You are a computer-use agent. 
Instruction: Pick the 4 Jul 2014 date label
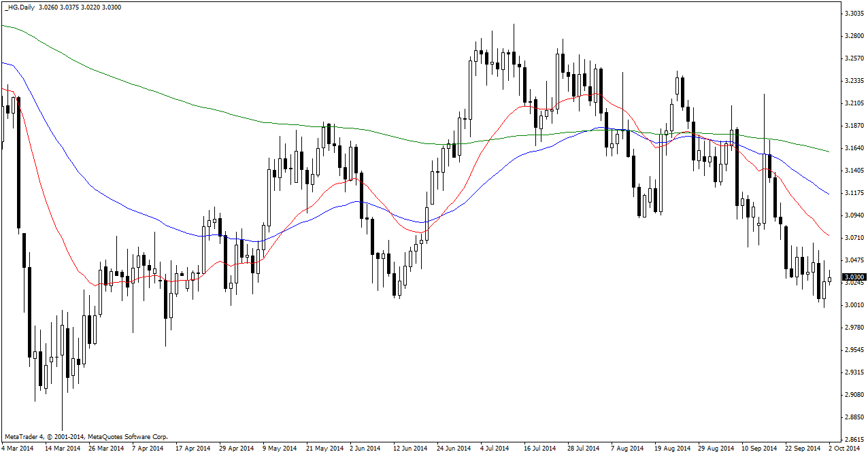click(x=495, y=449)
